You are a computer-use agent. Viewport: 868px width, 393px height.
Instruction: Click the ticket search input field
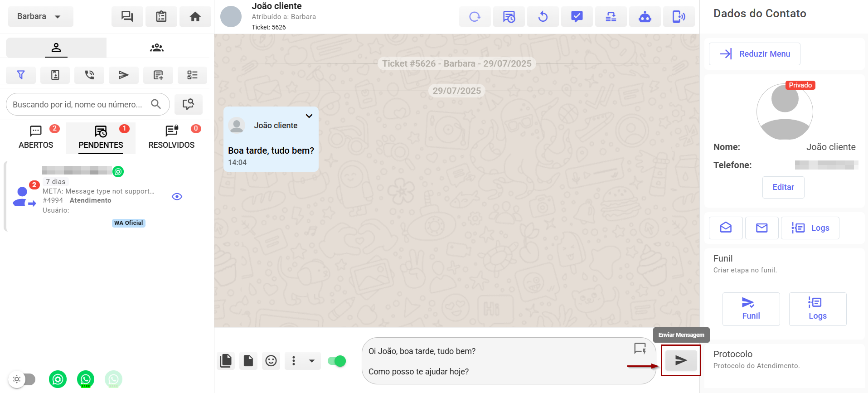point(78,105)
